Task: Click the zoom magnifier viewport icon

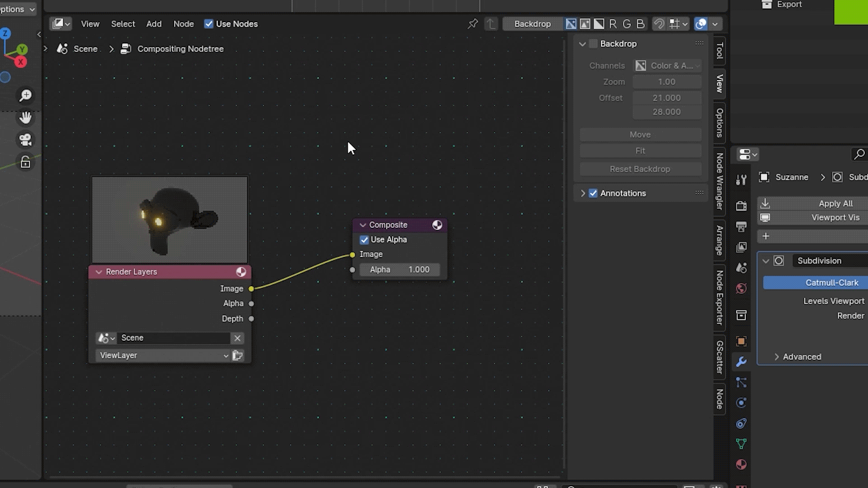Action: [x=25, y=95]
